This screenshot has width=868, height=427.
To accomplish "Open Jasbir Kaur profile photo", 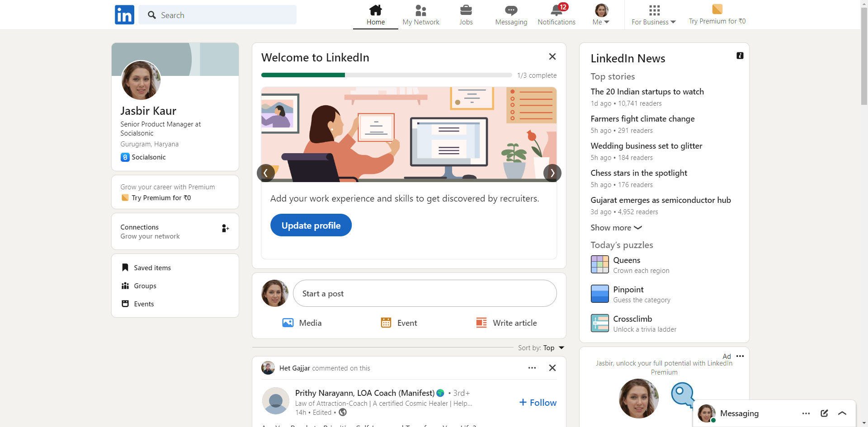I will 141,80.
